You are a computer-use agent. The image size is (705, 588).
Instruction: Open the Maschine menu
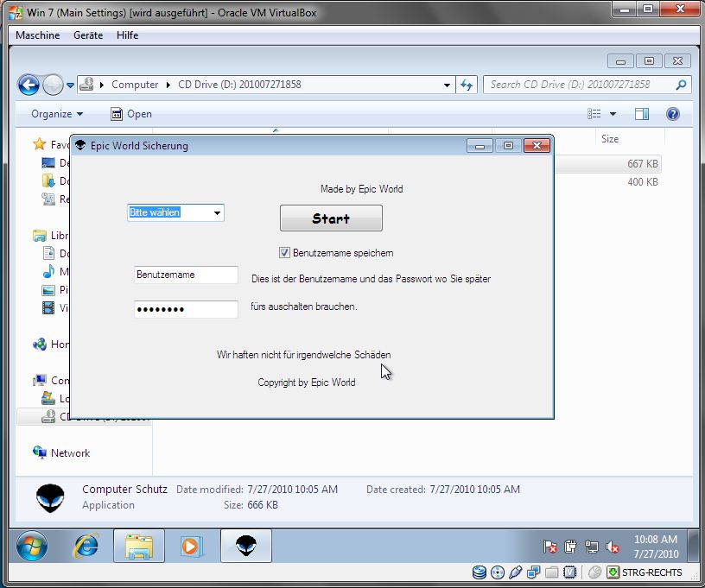(x=38, y=35)
